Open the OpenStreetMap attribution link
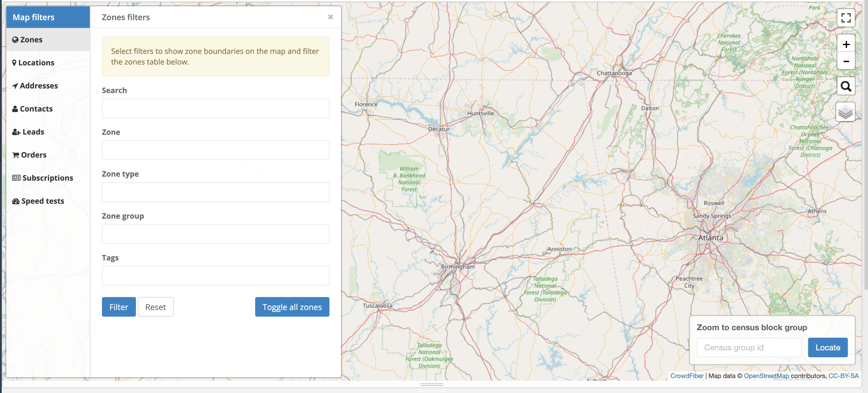Viewport: 868px width, 393px height. point(766,376)
